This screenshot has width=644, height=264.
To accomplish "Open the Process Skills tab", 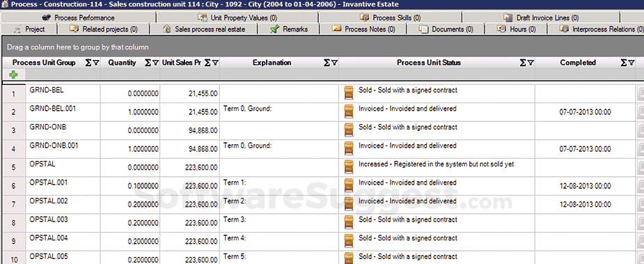I will (390, 17).
